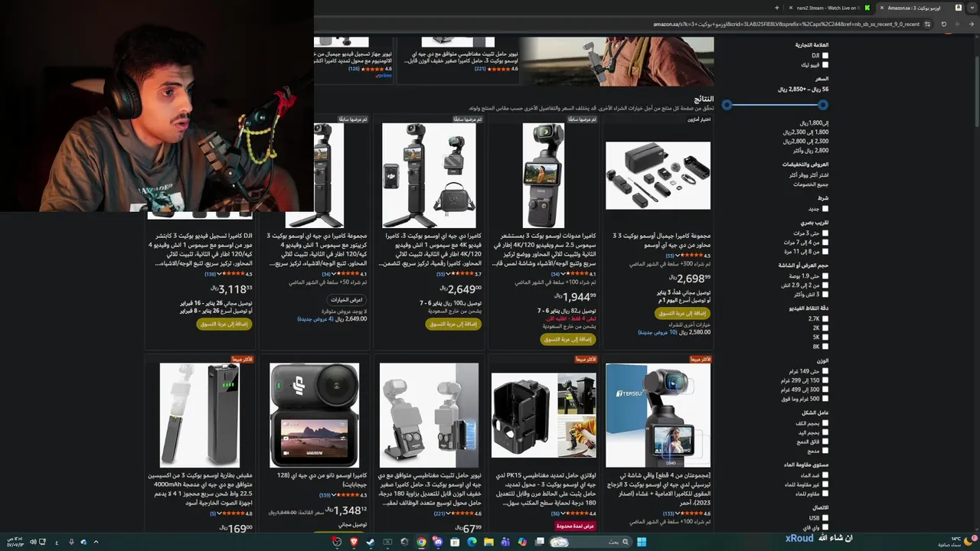Tick the جديد condition checkbox

825,209
